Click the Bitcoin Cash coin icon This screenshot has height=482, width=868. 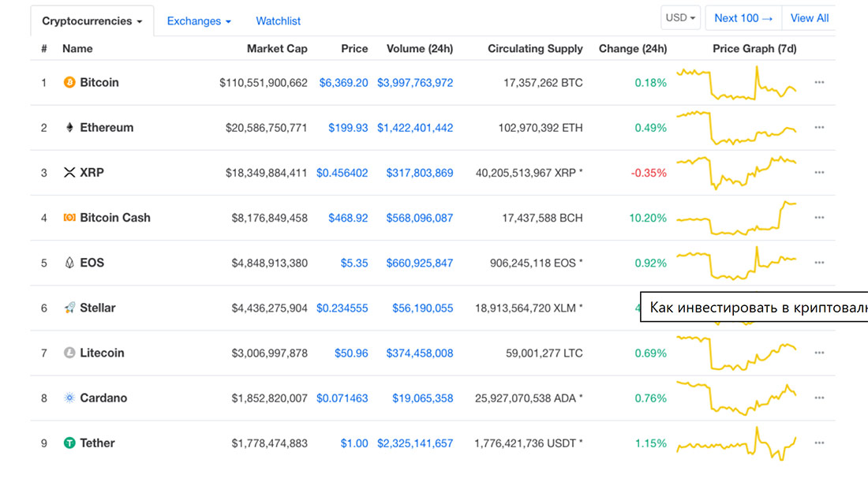coord(69,218)
